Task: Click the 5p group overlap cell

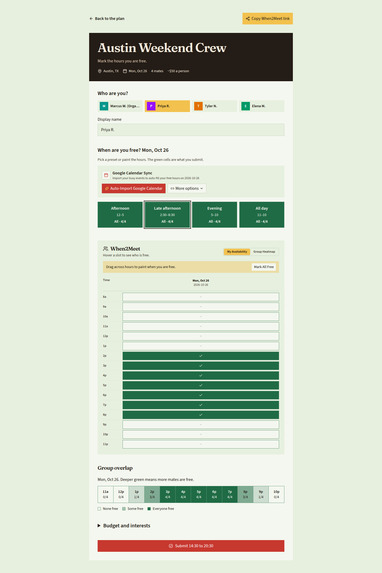Action: coord(199,494)
